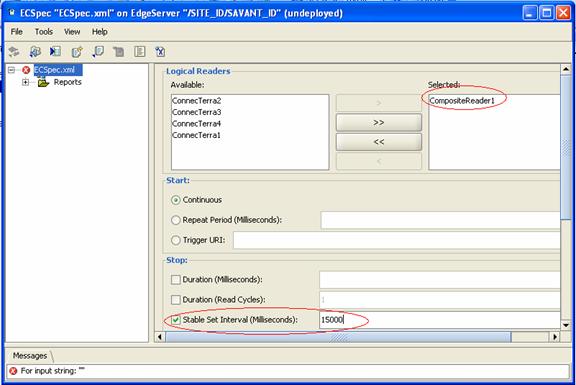The width and height of the screenshot is (576, 385).
Task: Select the Continuous start radio button
Action: point(176,200)
